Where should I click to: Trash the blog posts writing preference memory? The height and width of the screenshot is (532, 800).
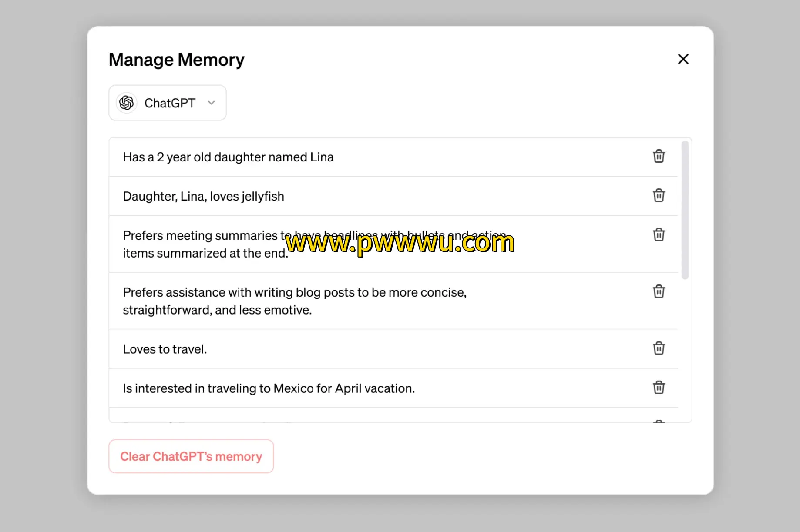tap(659, 291)
